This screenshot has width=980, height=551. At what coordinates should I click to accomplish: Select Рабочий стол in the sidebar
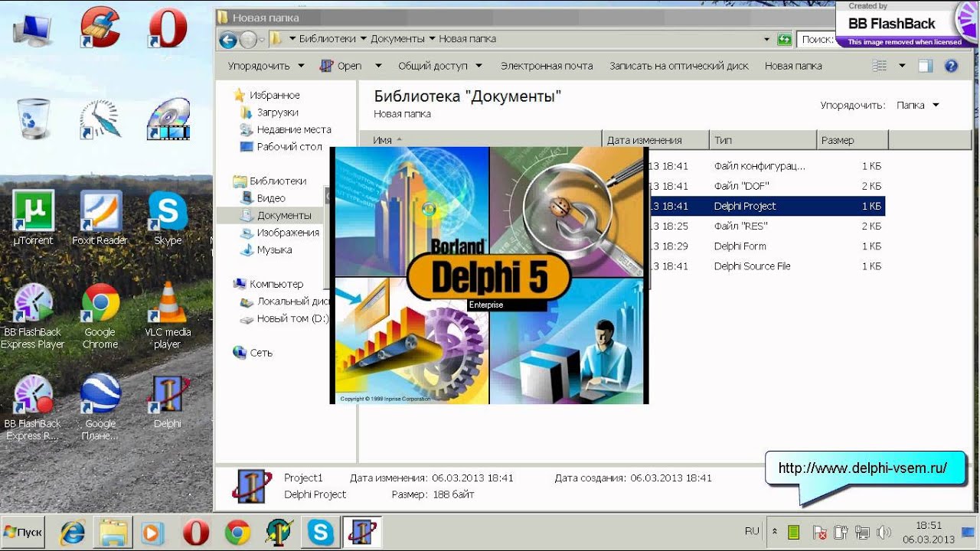[281, 147]
